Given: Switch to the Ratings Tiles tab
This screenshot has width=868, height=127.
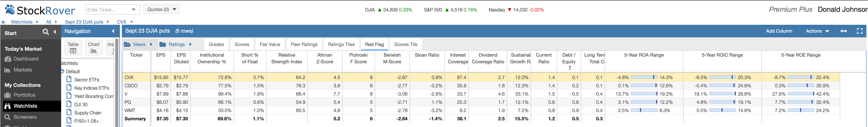Looking at the screenshot, I should [341, 44].
